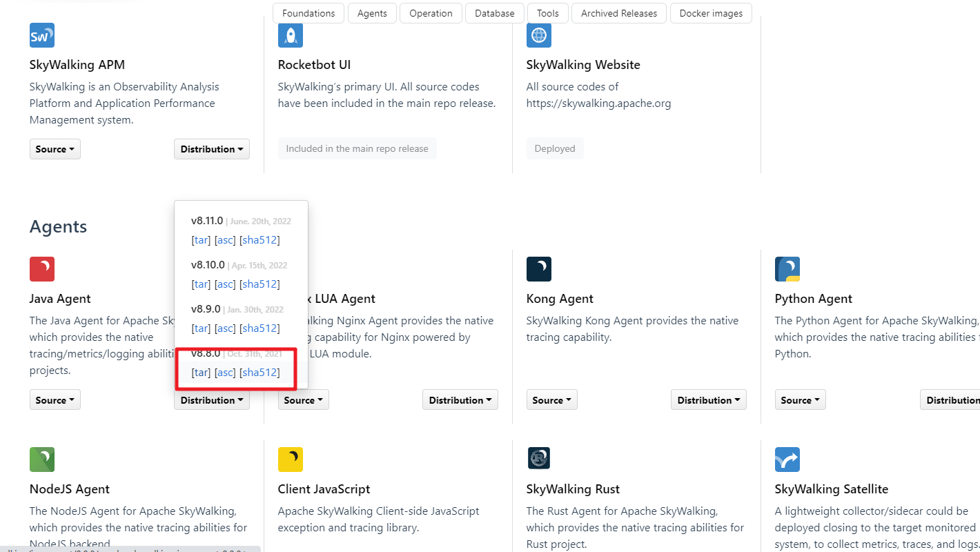Click the Included in the main repo release label

point(357,148)
